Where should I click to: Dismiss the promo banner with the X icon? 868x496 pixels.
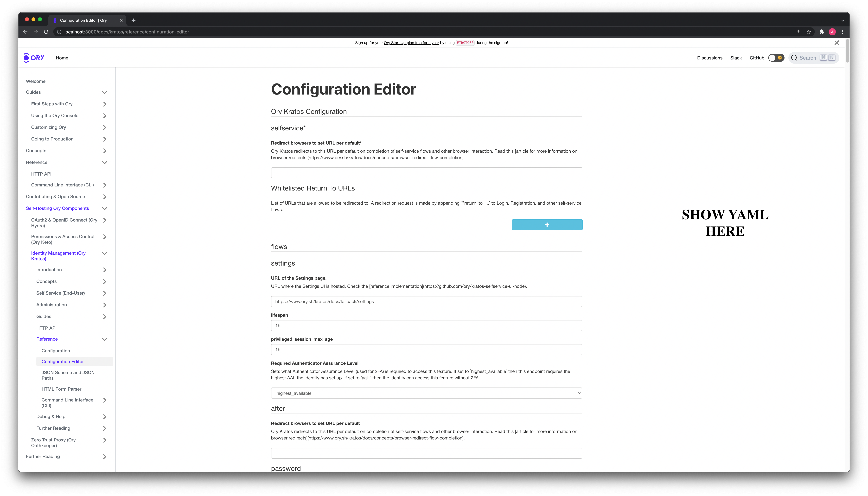[x=837, y=43]
